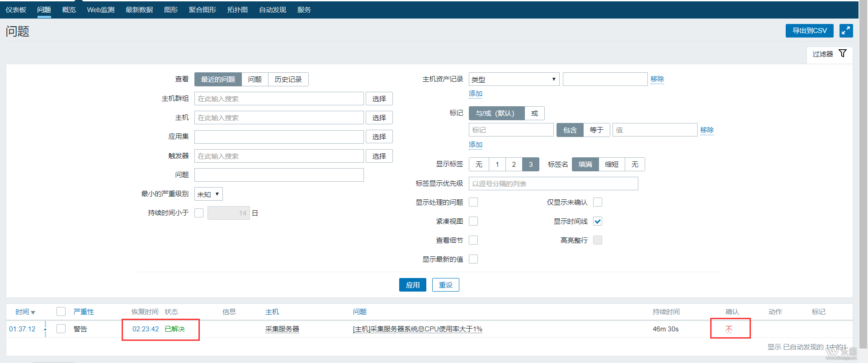Export problems via 导出到CSV button
The image size is (868, 363).
coord(809,31)
